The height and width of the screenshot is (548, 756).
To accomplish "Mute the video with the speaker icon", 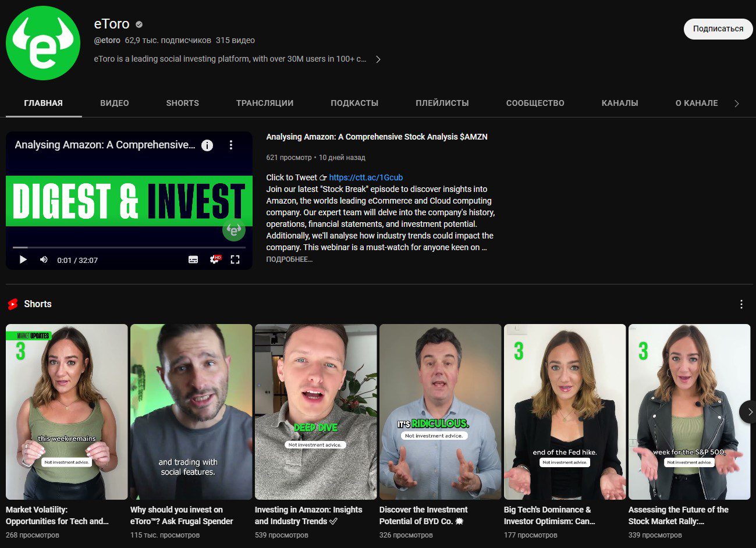I will (44, 259).
